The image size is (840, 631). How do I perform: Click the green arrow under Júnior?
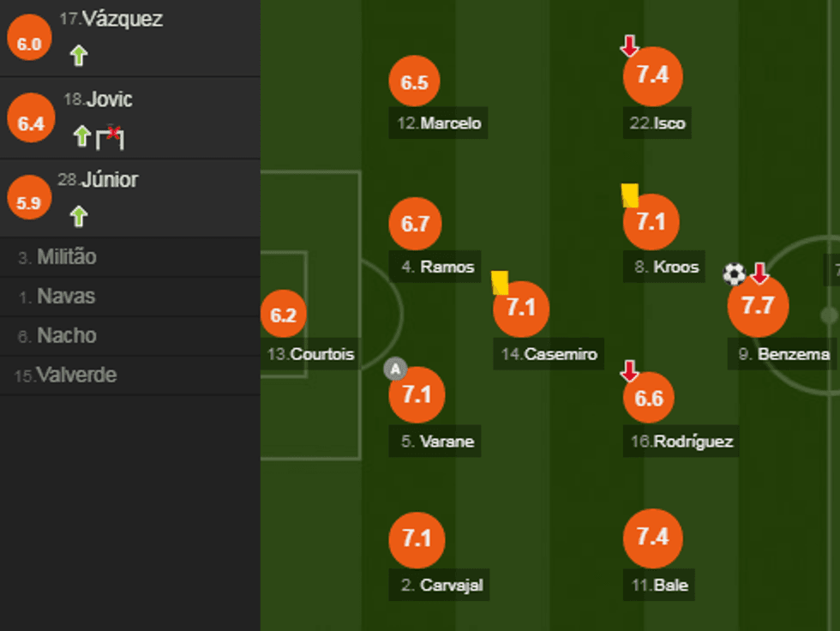tap(79, 216)
